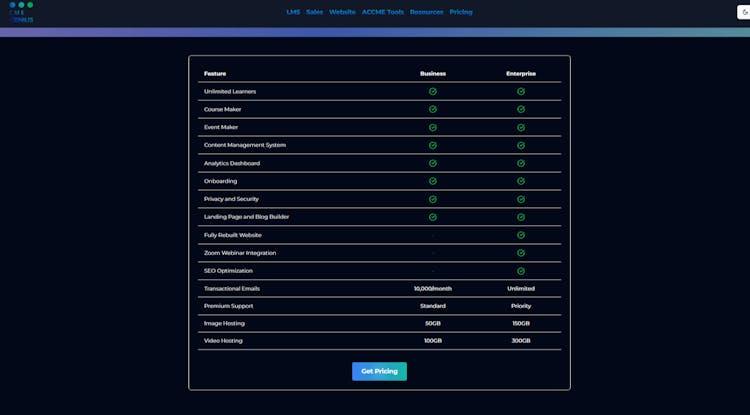Click Enterprise checkmark for Fully Rebuilt Website
Screen dimensions: 750x415
pos(521,235)
